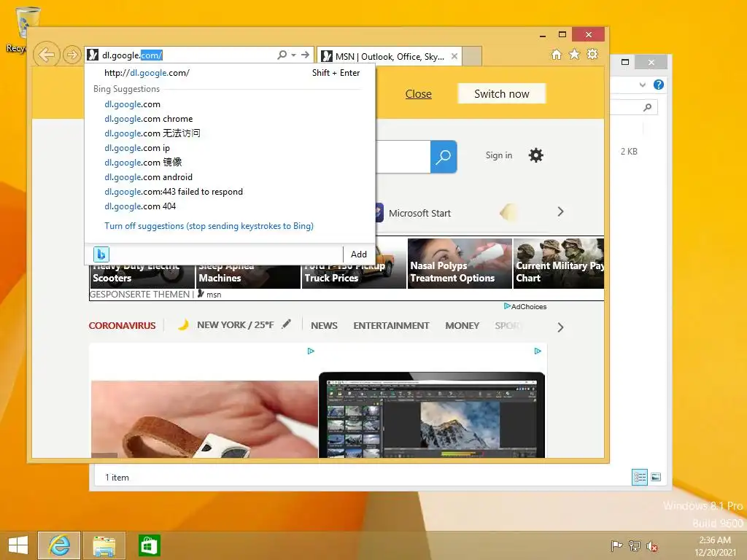Advance the shortcuts row with right chevron

561,211
